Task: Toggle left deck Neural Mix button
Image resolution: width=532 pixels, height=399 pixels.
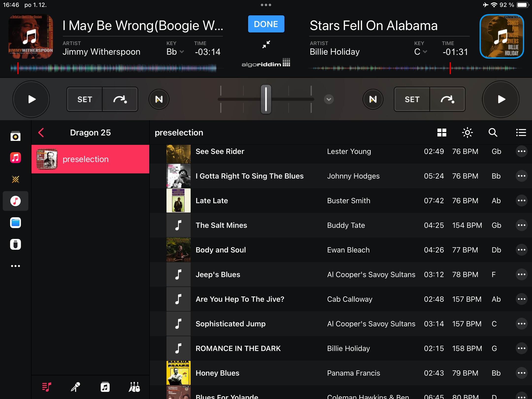Action: tap(159, 99)
